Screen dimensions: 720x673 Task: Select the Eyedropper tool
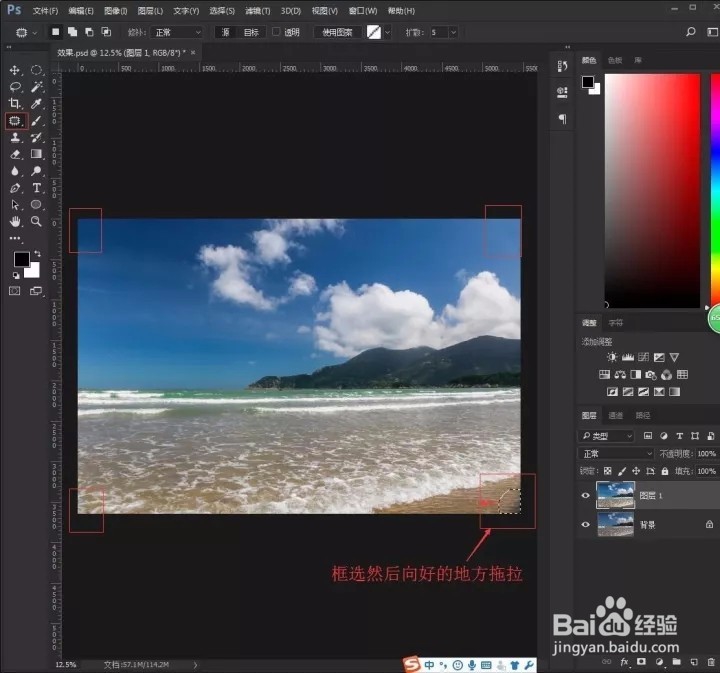pyautogui.click(x=36, y=104)
